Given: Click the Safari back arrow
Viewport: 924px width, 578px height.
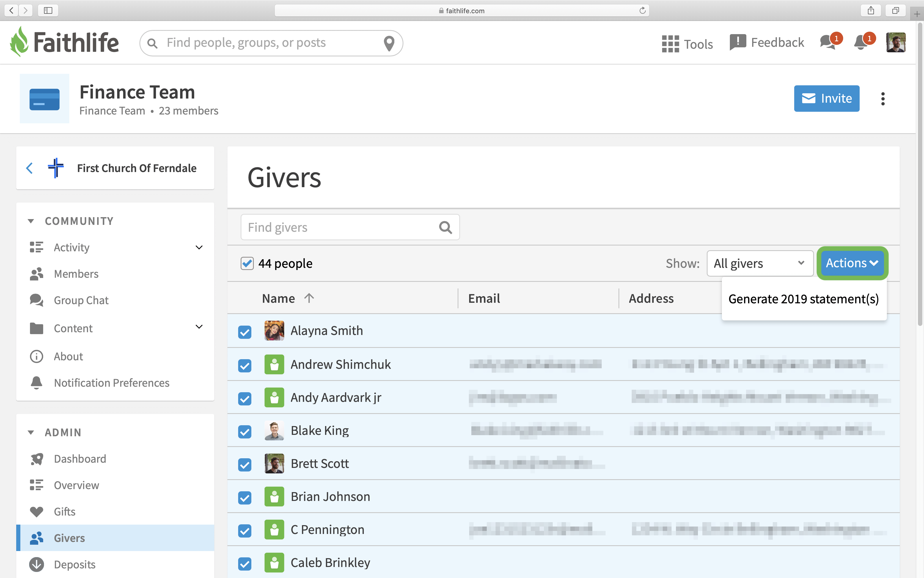Looking at the screenshot, I should (12, 10).
